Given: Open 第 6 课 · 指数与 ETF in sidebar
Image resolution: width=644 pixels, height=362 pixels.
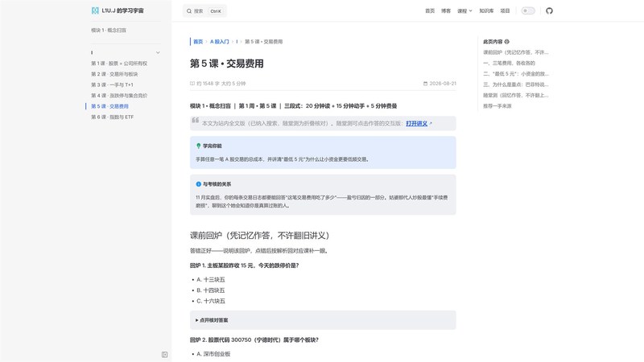Looking at the screenshot, I should tap(112, 117).
